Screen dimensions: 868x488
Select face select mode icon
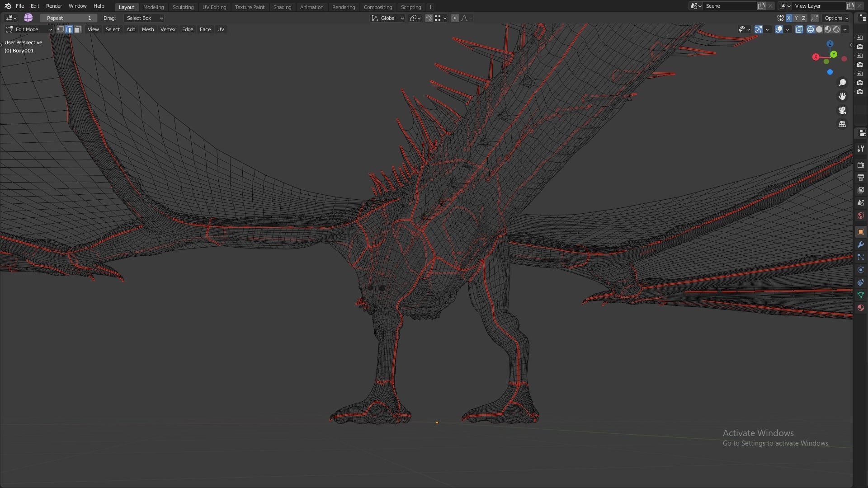[78, 29]
